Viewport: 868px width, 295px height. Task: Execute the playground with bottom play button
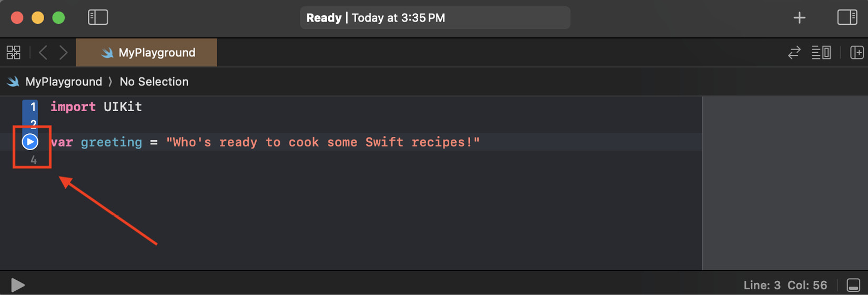coord(17,285)
